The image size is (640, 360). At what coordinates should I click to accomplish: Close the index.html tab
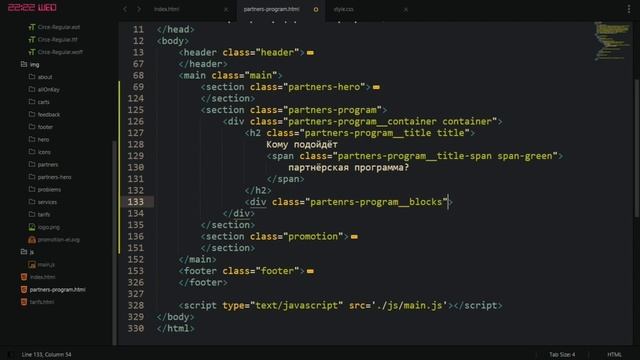coord(226,9)
